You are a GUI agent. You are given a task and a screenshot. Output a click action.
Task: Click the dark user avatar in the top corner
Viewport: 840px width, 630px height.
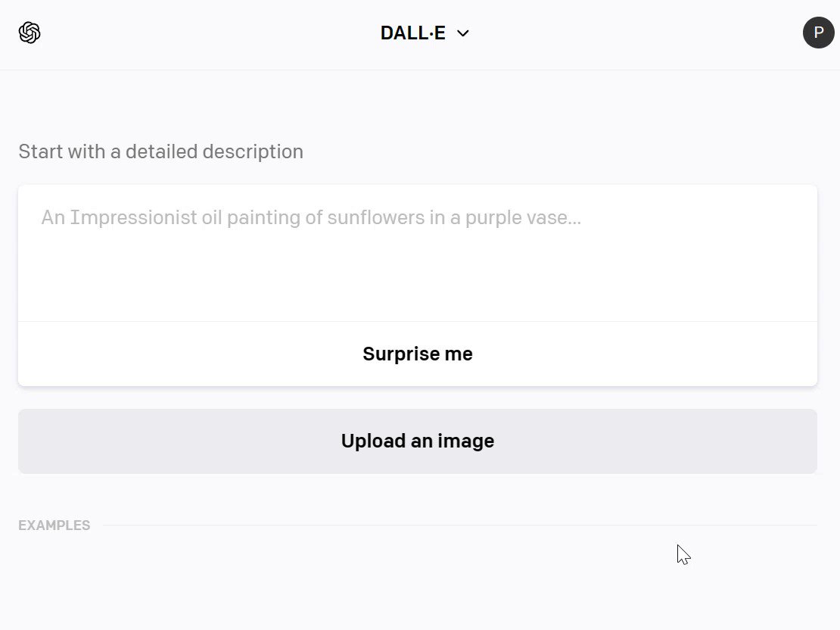(818, 33)
